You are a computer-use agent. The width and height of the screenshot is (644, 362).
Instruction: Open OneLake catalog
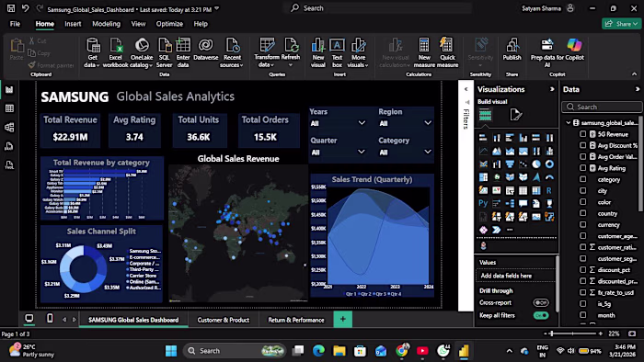(142, 52)
